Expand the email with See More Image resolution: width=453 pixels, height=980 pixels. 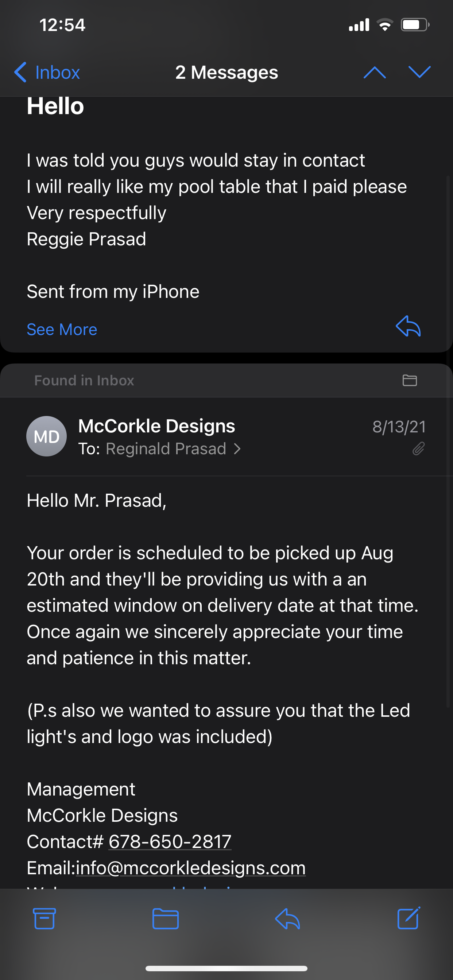[62, 330]
